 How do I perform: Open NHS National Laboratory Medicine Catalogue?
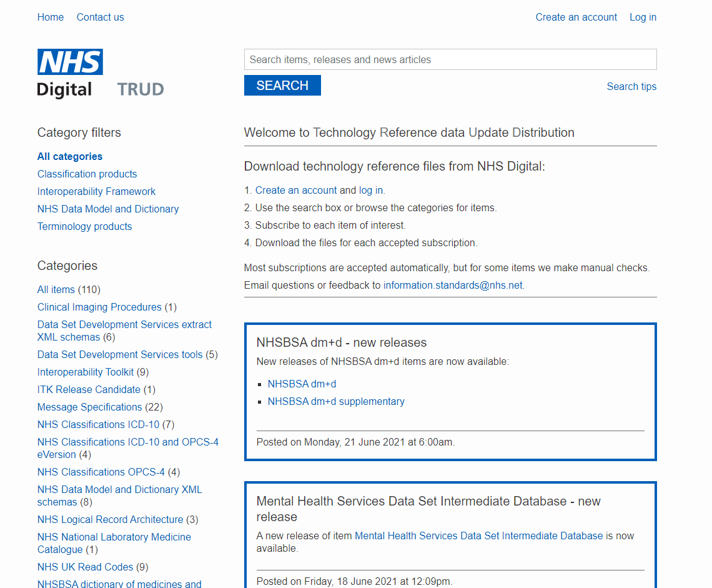(x=114, y=543)
